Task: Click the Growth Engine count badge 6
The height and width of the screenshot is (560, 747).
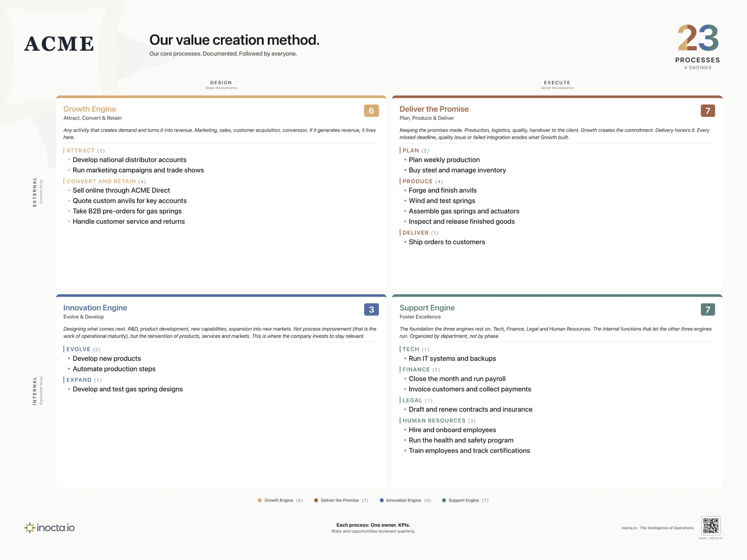Action: pyautogui.click(x=371, y=111)
